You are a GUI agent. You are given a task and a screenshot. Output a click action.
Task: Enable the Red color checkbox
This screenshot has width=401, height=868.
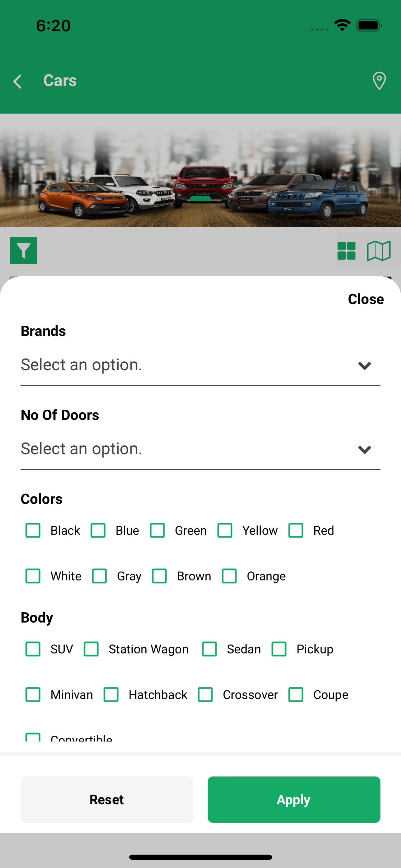pos(296,530)
